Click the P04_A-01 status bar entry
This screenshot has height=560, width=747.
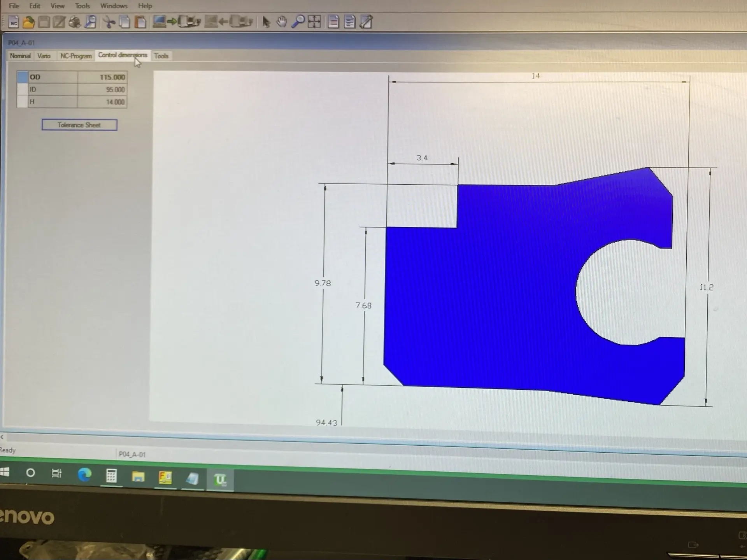(x=132, y=454)
